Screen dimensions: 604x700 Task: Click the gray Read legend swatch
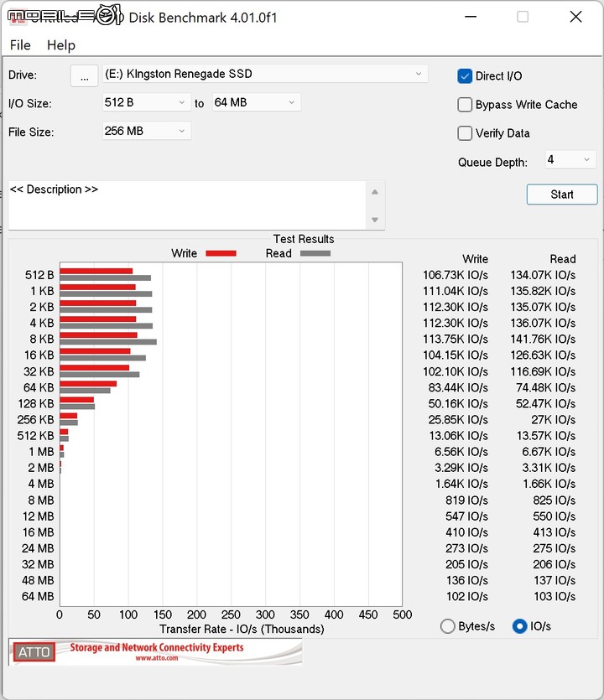click(315, 253)
